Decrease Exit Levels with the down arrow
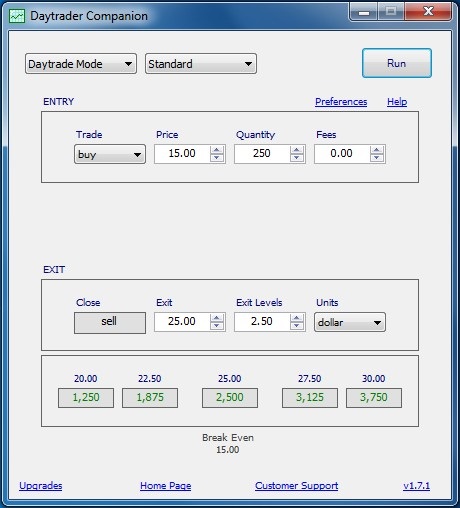 (x=297, y=326)
